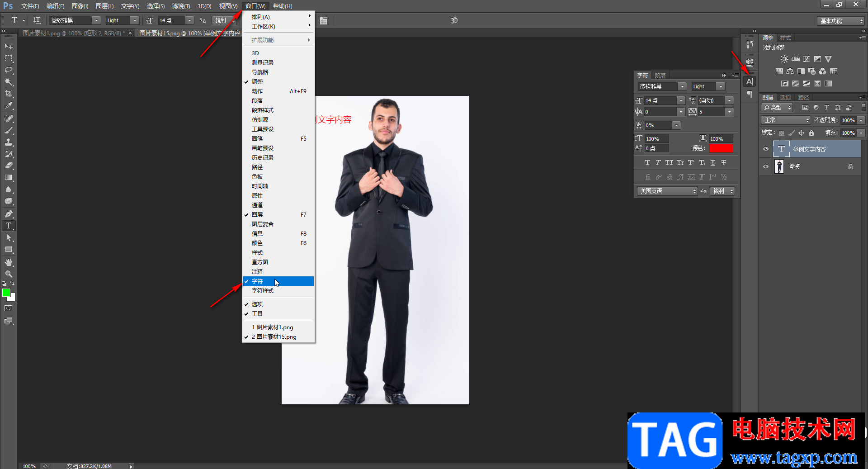The width and height of the screenshot is (868, 469).
Task: Select the background layer thumbnail
Action: [779, 166]
